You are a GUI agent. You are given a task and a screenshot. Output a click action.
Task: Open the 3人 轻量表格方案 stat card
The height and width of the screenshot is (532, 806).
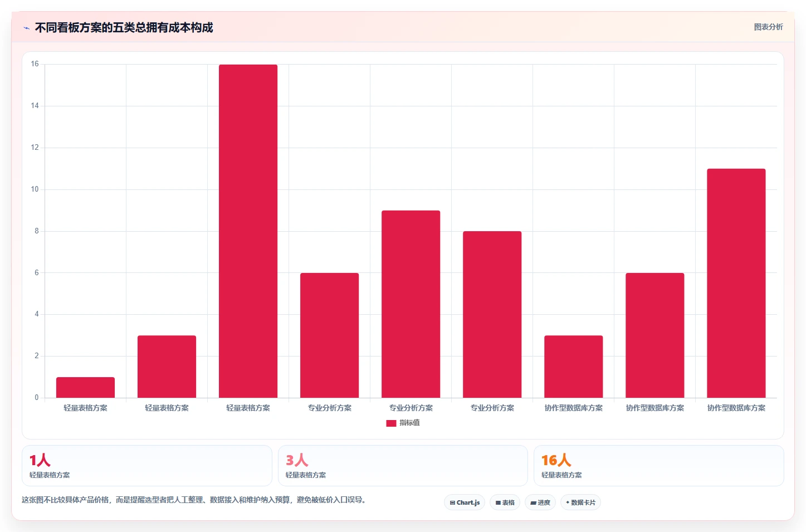click(403, 466)
